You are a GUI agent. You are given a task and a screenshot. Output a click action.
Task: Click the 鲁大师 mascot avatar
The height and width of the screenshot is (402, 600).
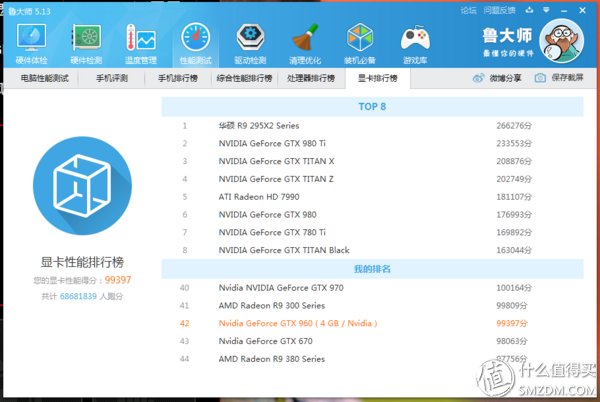pyautogui.click(x=563, y=37)
